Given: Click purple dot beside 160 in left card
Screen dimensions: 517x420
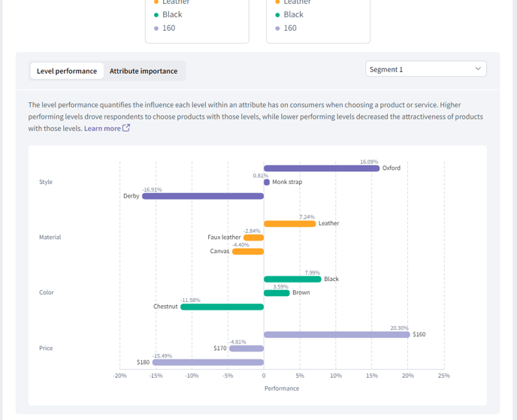Looking at the screenshot, I should pyautogui.click(x=156, y=29).
